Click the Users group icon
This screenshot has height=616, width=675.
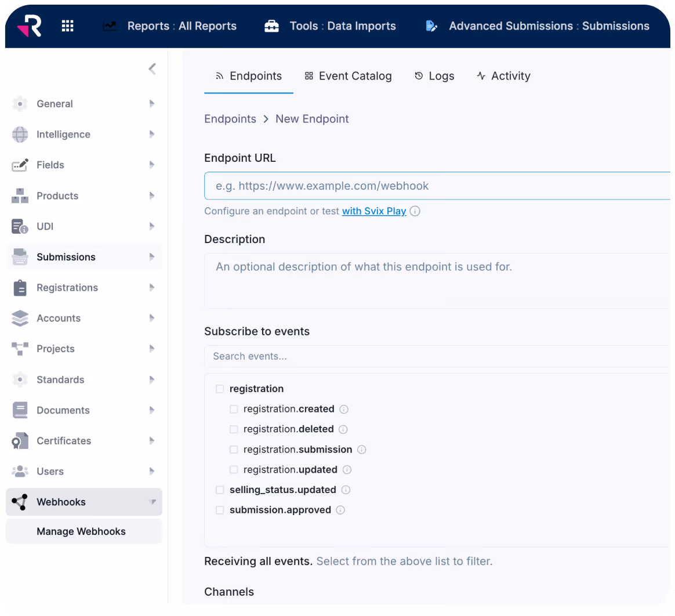click(x=20, y=472)
